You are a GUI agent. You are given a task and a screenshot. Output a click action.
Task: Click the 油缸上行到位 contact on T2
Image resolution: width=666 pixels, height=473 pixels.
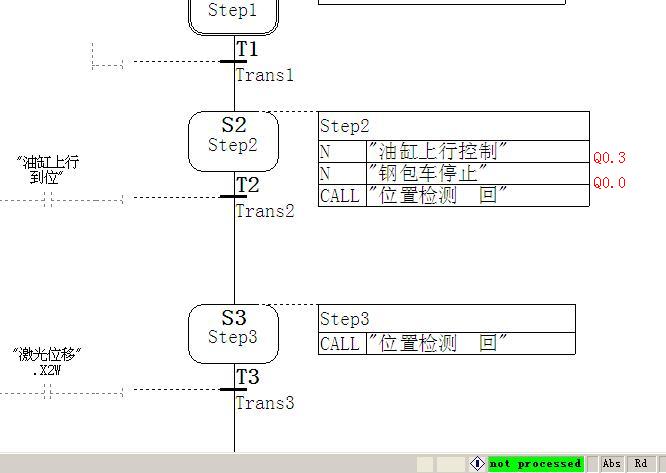click(47, 199)
